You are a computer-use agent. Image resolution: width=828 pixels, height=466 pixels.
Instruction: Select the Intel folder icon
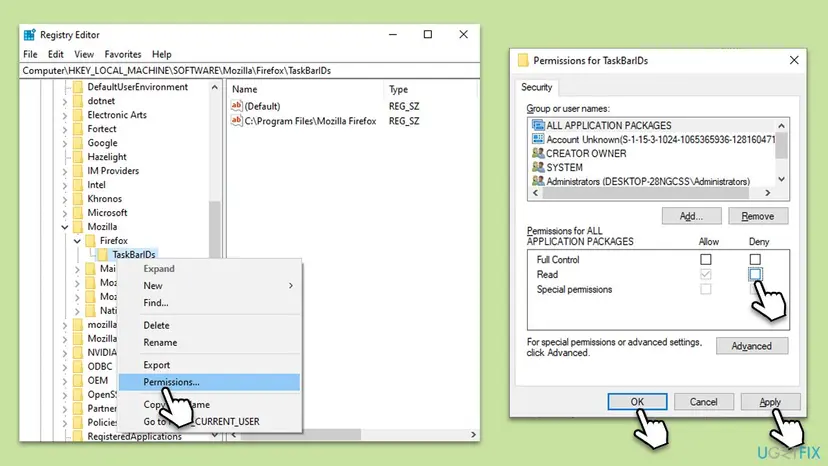[78, 185]
